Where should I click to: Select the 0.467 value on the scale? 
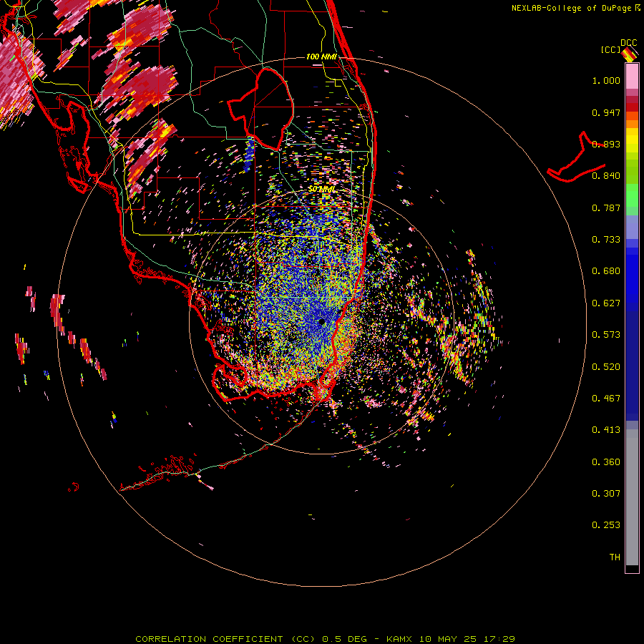(606, 399)
